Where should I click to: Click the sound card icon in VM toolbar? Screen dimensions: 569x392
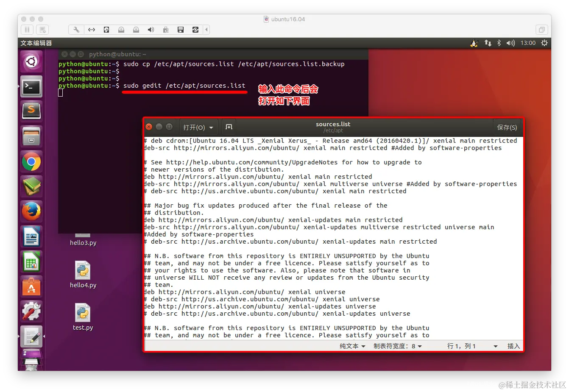151,30
